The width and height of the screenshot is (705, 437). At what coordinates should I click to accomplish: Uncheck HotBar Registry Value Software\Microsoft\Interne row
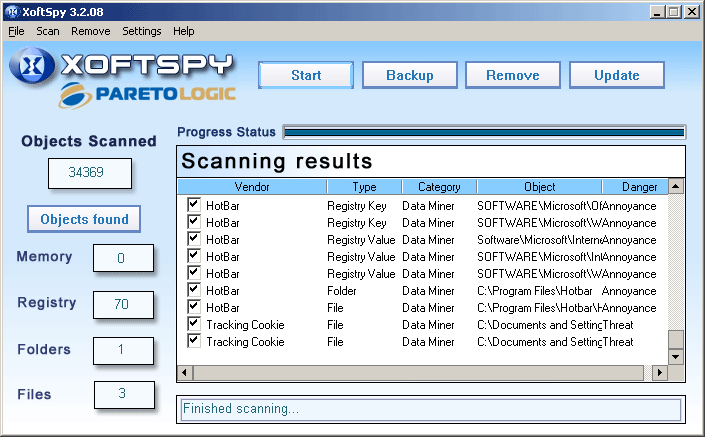(194, 239)
